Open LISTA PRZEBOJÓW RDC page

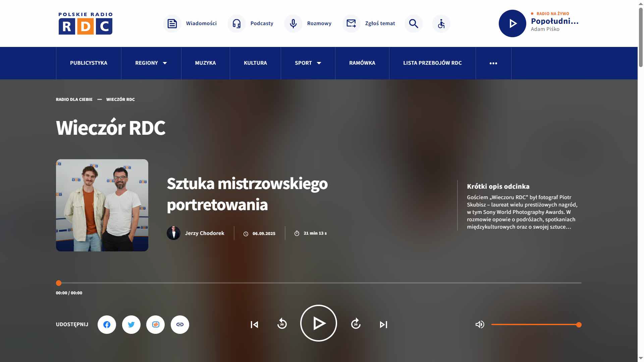[x=432, y=63]
